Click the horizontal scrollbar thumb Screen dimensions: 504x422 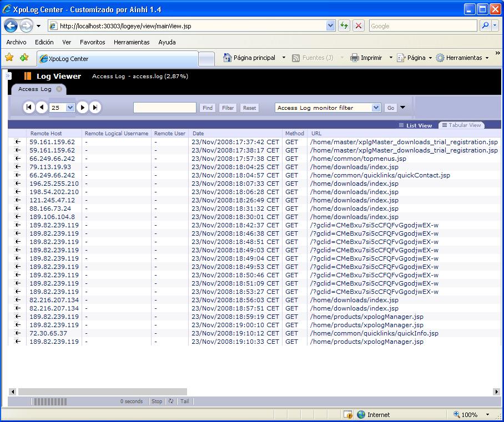(x=103, y=392)
